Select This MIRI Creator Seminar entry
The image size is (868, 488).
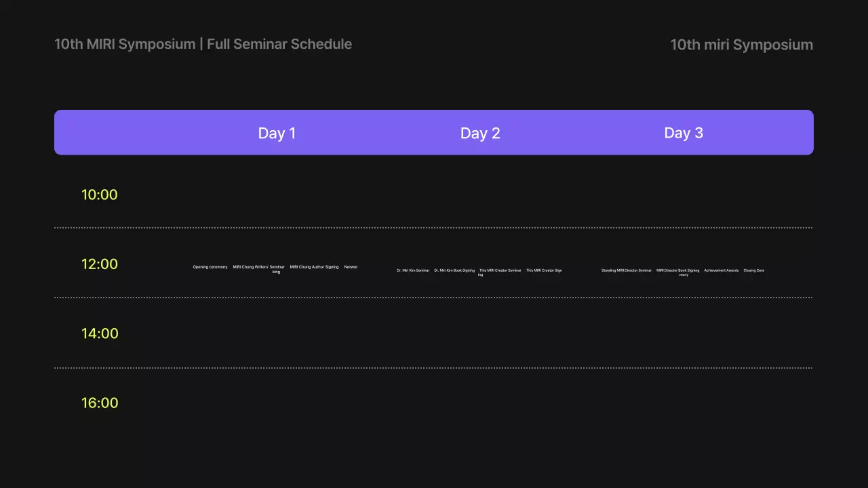tap(500, 270)
